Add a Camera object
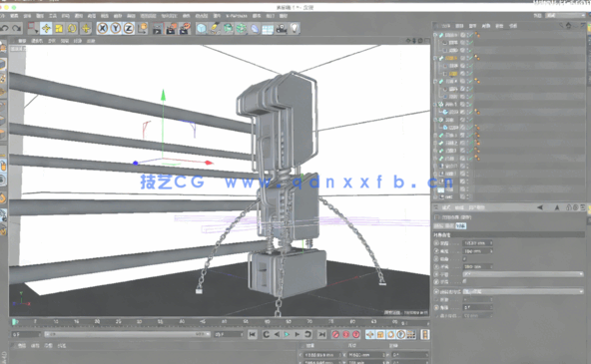 click(282, 29)
